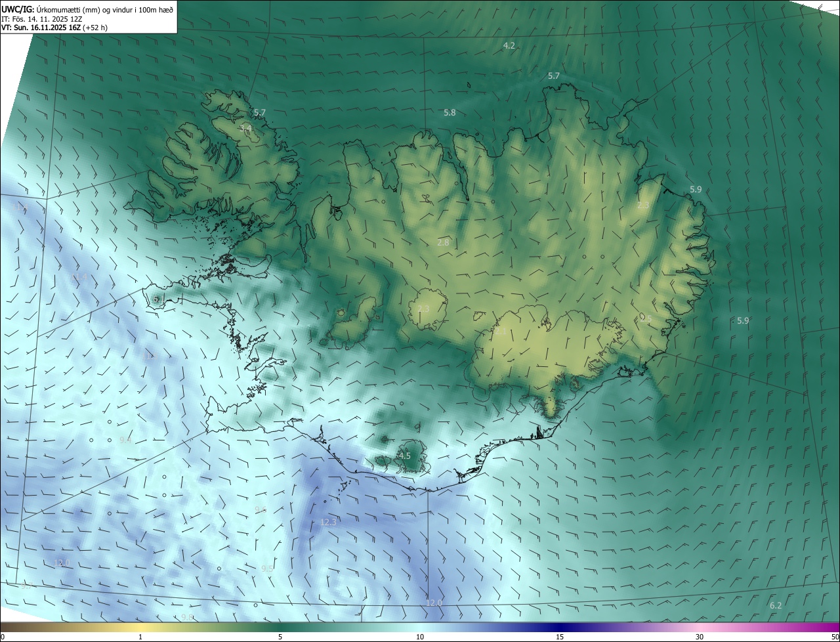Screen dimensions: 840x642
Task: Select the 2.1 value on the large glacier
Action: (x=500, y=332)
